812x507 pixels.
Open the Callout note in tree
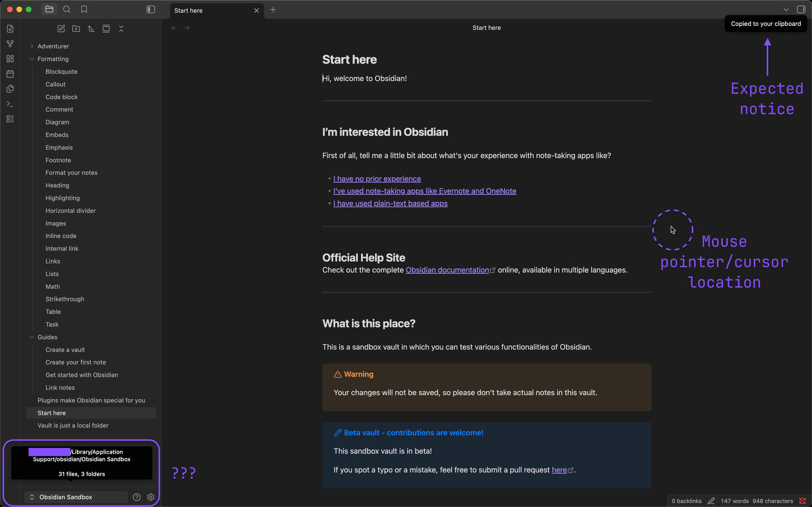[55, 84]
